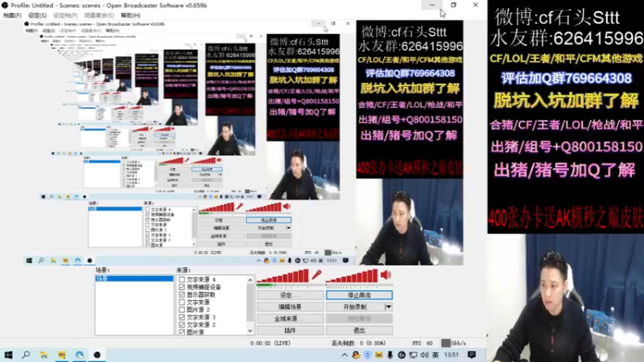
Task: Click 停止串流 stop streaming button
Action: coord(359,295)
